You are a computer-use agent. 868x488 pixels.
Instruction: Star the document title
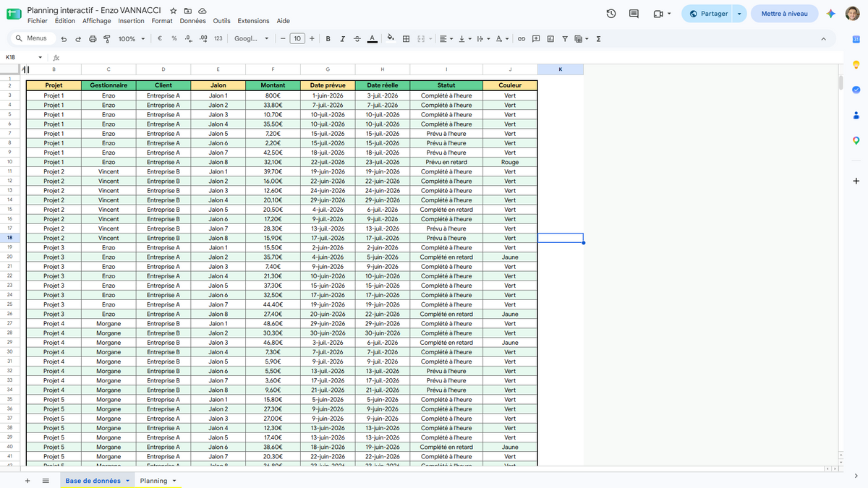[173, 11]
